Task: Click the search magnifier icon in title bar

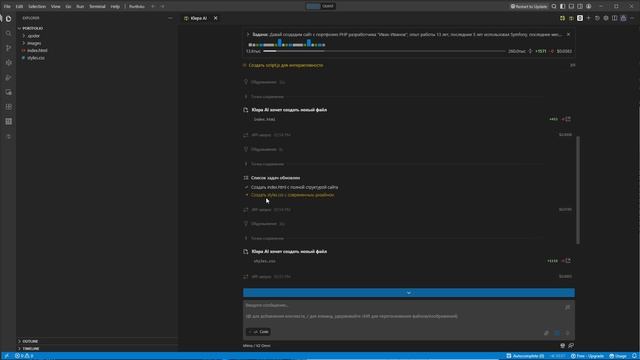Action: pos(554,6)
